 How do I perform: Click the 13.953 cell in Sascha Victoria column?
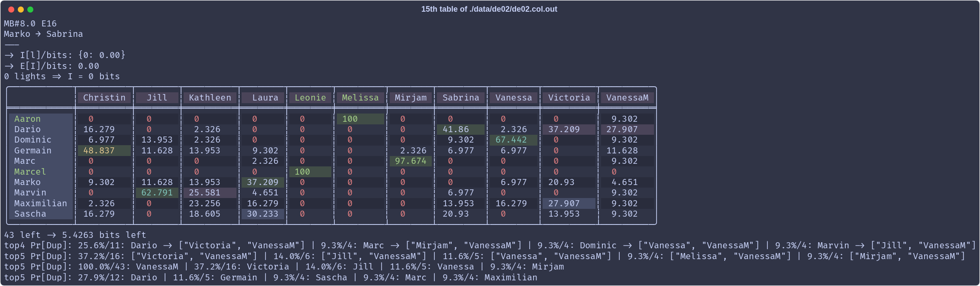point(569,214)
